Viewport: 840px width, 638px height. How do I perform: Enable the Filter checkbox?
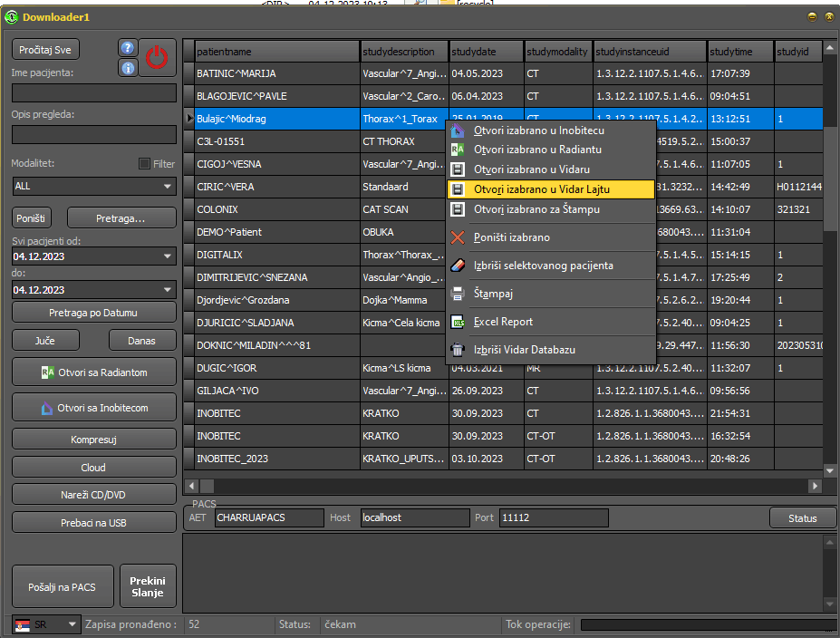[144, 164]
